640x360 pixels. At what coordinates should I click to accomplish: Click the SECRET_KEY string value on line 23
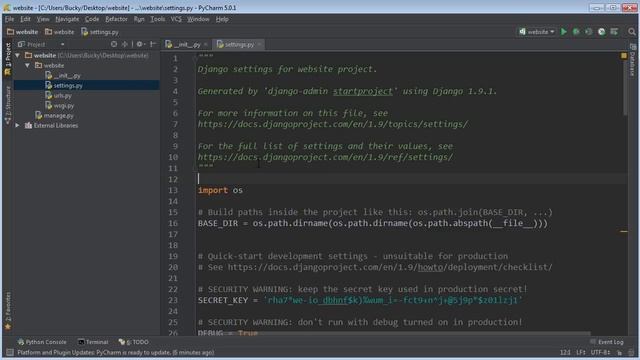pyautogui.click(x=393, y=300)
